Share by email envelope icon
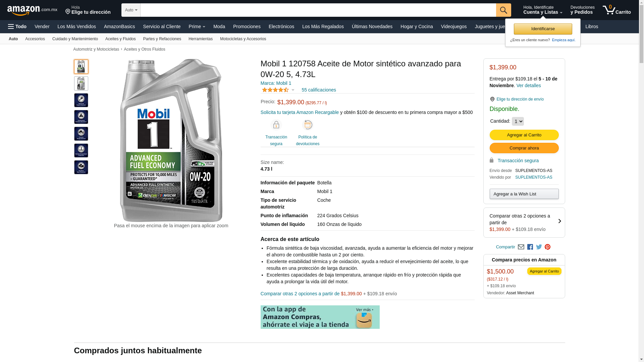This screenshot has width=644, height=362. pos(521,247)
